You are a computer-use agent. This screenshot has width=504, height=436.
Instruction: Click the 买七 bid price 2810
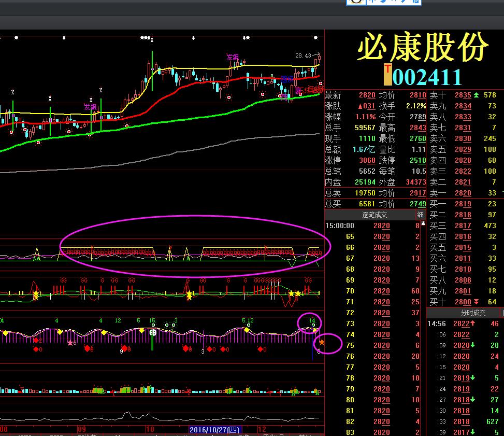coord(463,269)
